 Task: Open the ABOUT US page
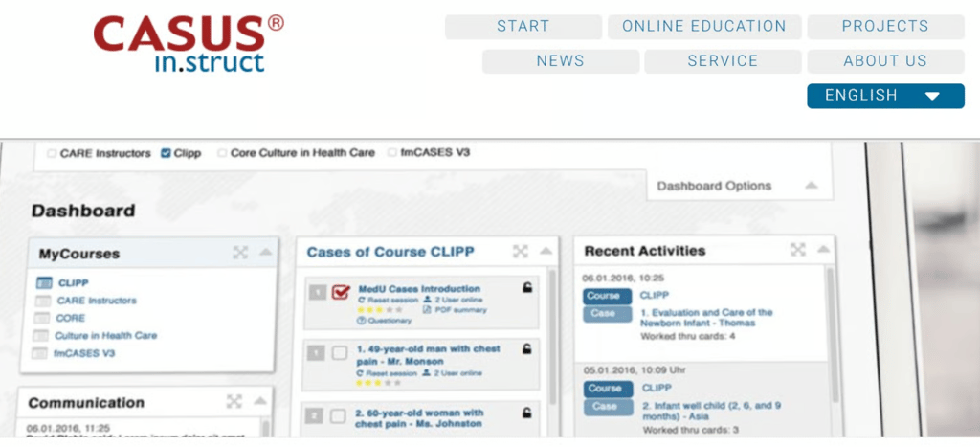click(885, 61)
